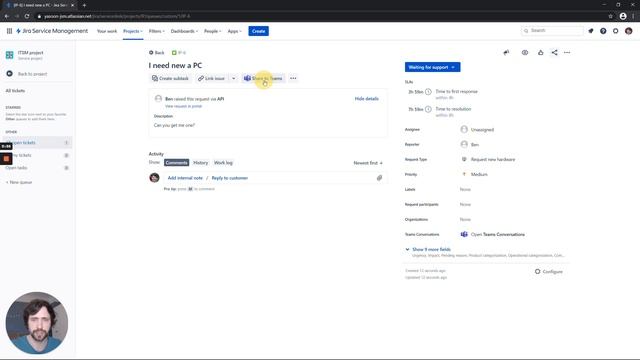Open All tickets in the sidebar

coord(15,91)
